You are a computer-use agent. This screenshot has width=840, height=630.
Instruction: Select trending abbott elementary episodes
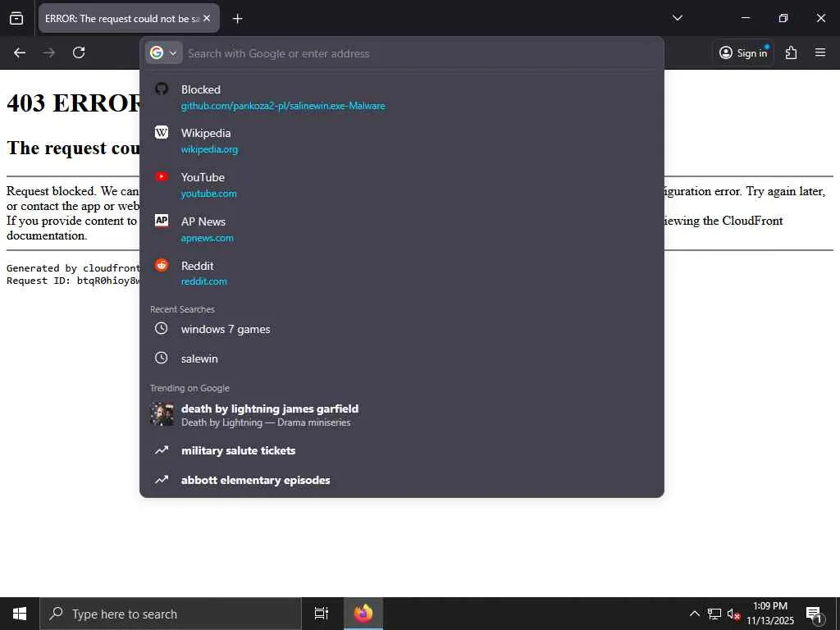(402, 480)
